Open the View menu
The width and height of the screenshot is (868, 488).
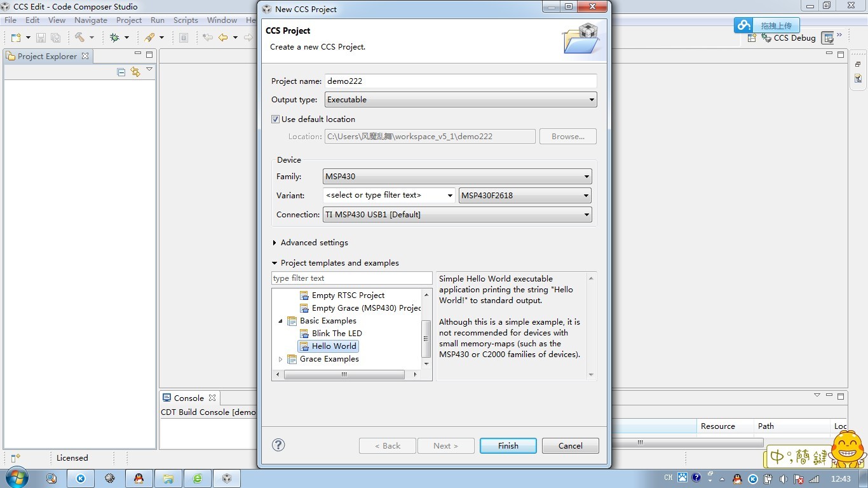click(x=57, y=20)
